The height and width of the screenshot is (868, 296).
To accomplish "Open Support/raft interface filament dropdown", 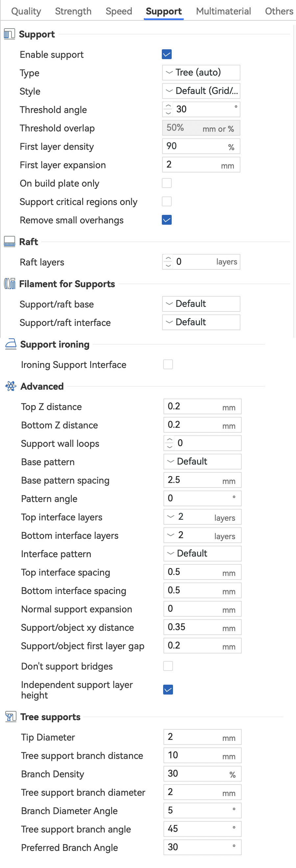I will [x=201, y=322].
